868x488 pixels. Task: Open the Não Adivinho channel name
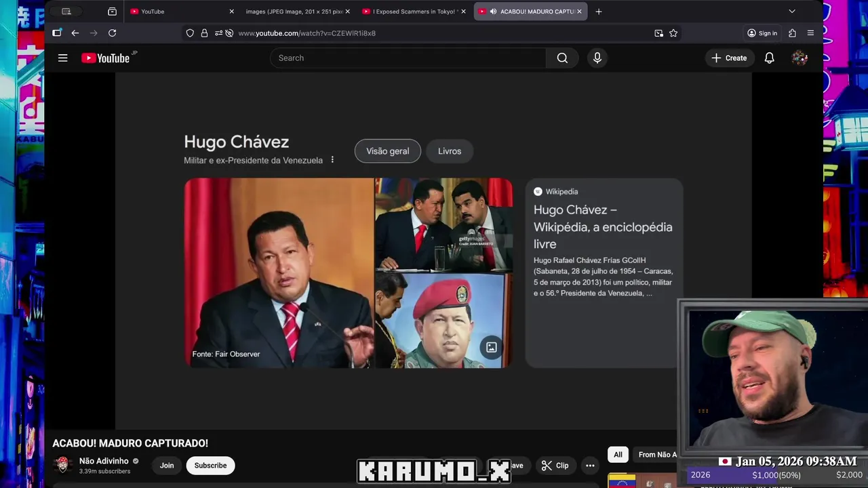click(x=104, y=461)
